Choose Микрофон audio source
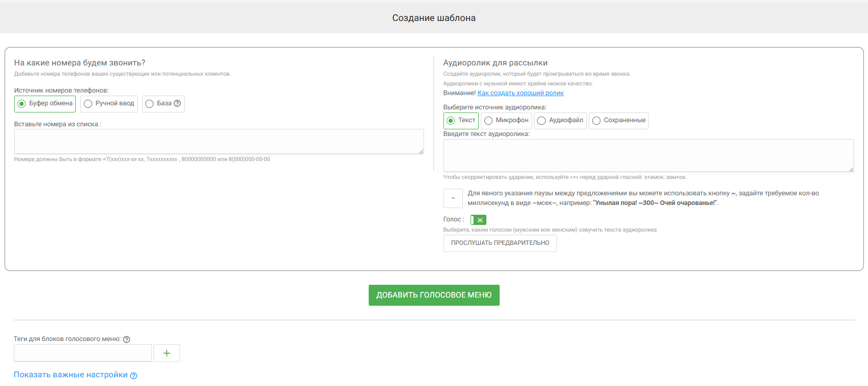Image resolution: width=868 pixels, height=386 pixels. (x=506, y=121)
